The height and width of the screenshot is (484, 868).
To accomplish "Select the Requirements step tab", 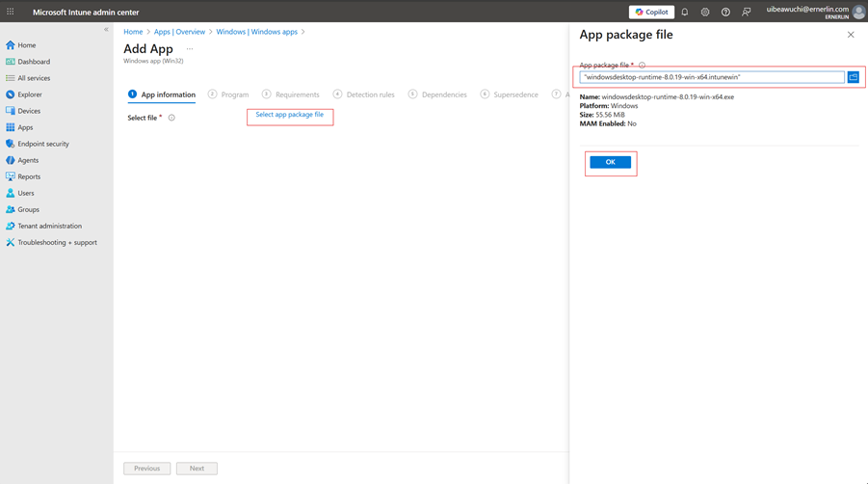I will click(291, 94).
